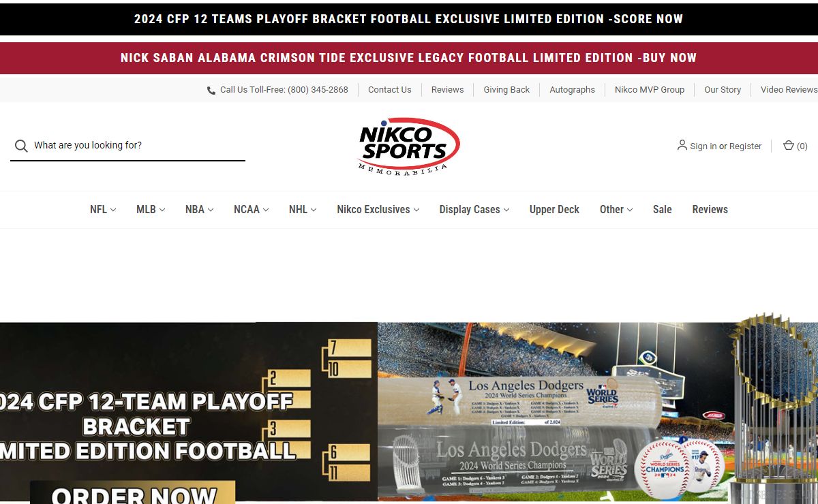
Task: Open the 2024 CFP playoff bracket football banner
Action: coord(409,19)
